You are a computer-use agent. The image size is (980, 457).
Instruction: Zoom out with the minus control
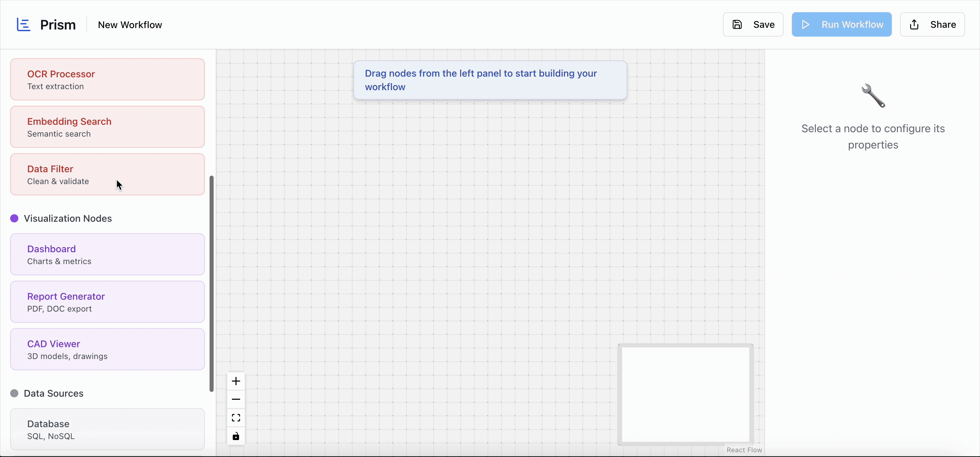click(x=236, y=399)
